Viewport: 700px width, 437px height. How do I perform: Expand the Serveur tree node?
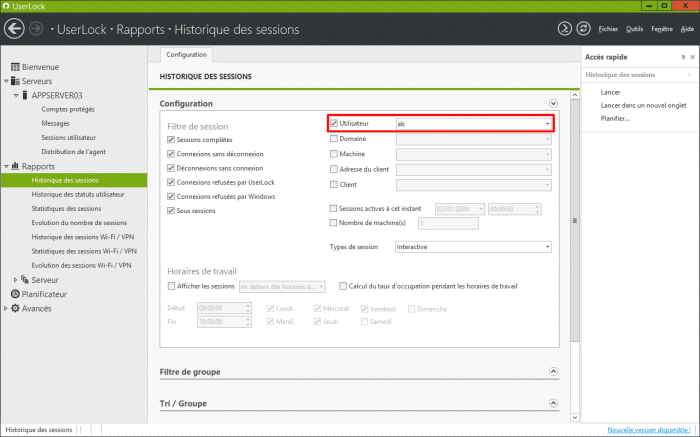16,280
